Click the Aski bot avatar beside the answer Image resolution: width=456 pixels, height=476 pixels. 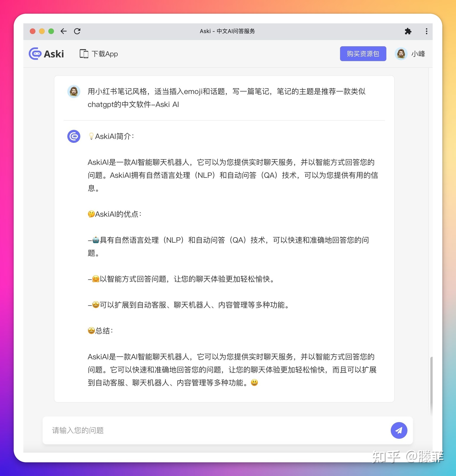74,136
